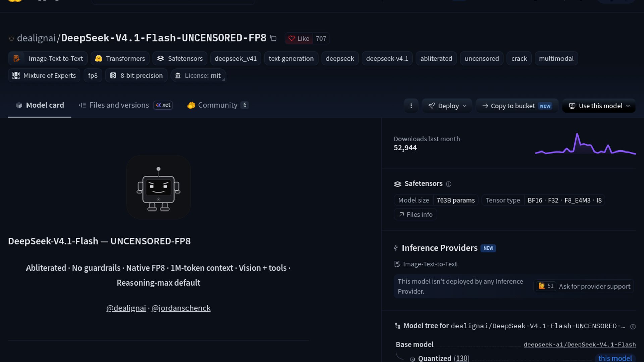Open the Files info link
Viewport: 644px width, 362px height.
[x=416, y=214]
